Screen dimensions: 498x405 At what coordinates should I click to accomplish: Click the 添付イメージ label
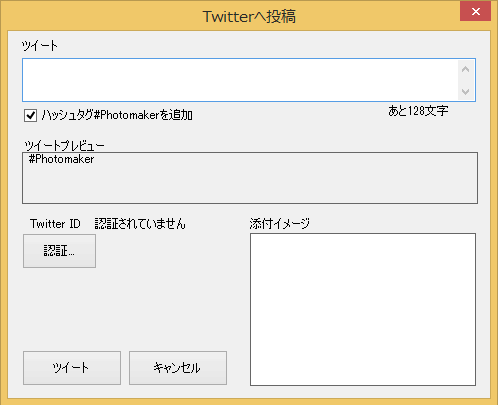coord(280,224)
